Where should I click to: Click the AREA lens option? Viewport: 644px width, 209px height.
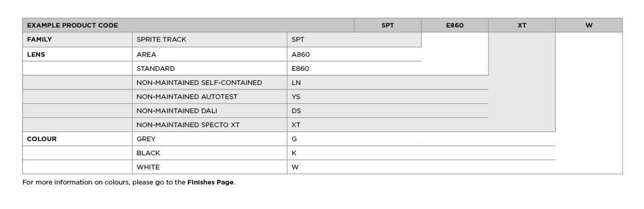146,54
